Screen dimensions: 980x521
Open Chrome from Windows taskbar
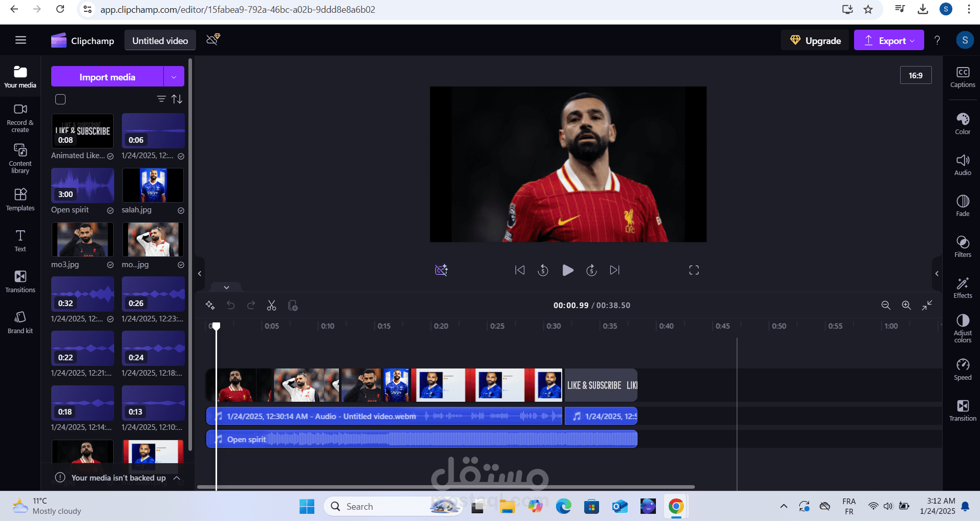676,507
